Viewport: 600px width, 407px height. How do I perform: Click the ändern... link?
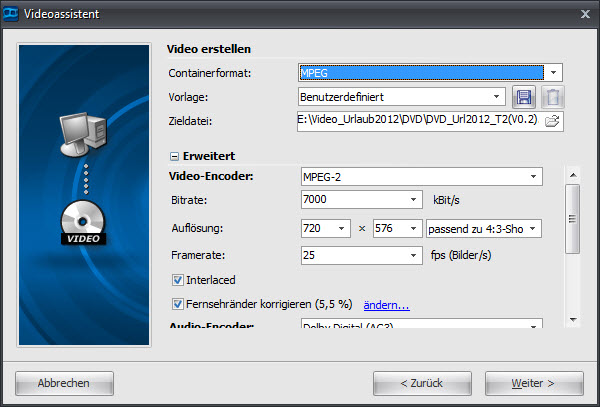[x=386, y=304]
